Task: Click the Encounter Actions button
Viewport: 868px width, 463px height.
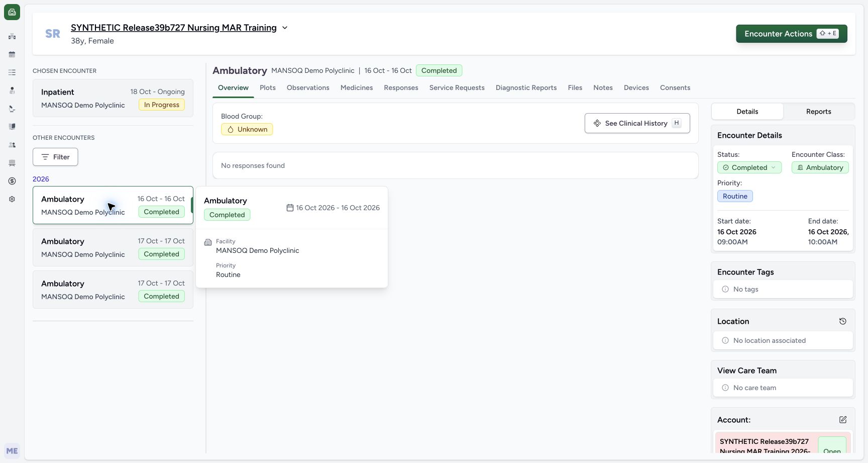Action: click(x=792, y=34)
